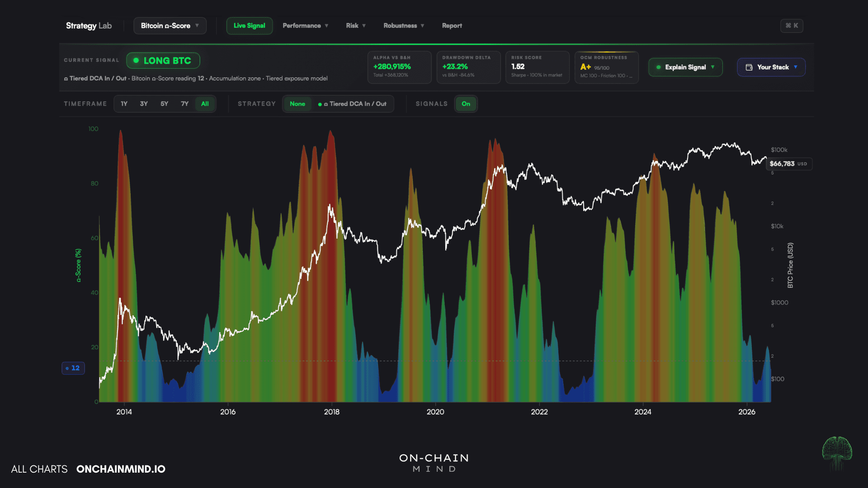Image resolution: width=868 pixels, height=488 pixels.
Task: Click the LONG BTC signal badge
Action: click(163, 61)
